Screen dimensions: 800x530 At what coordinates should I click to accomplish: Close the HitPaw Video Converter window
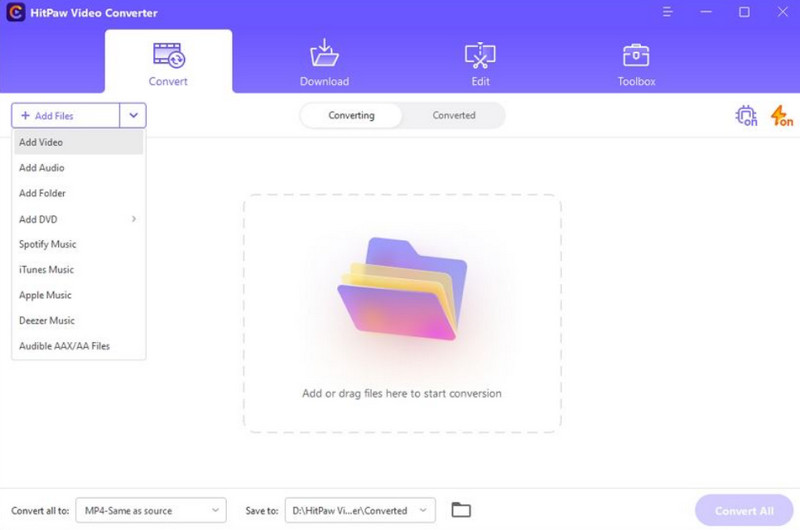(x=783, y=12)
